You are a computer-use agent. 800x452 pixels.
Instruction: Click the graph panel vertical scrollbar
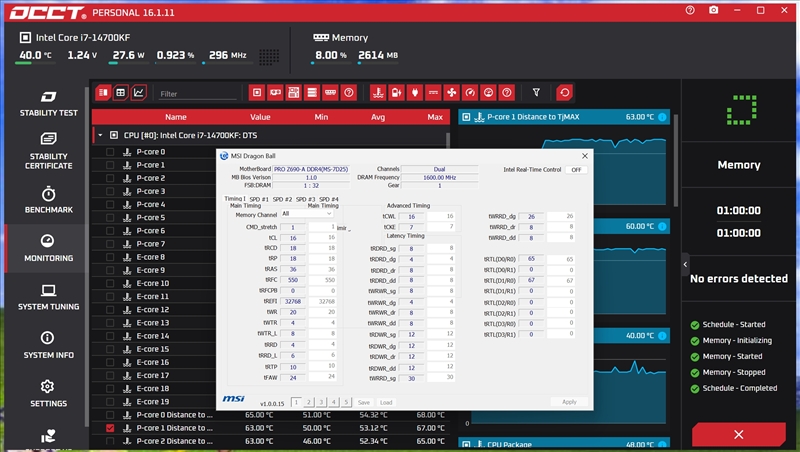[x=677, y=161]
